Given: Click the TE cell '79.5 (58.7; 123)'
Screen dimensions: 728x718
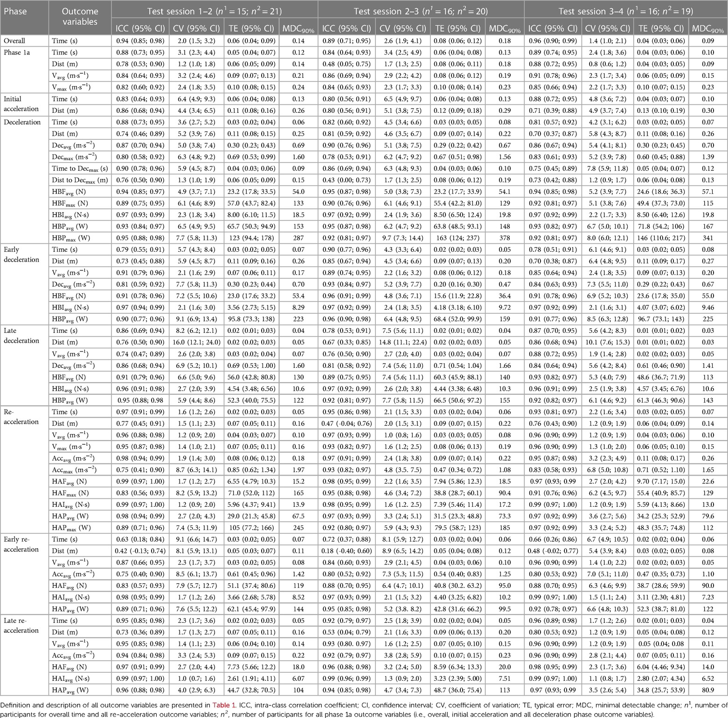Looking at the screenshot, I should pyautogui.click(x=458, y=528).
